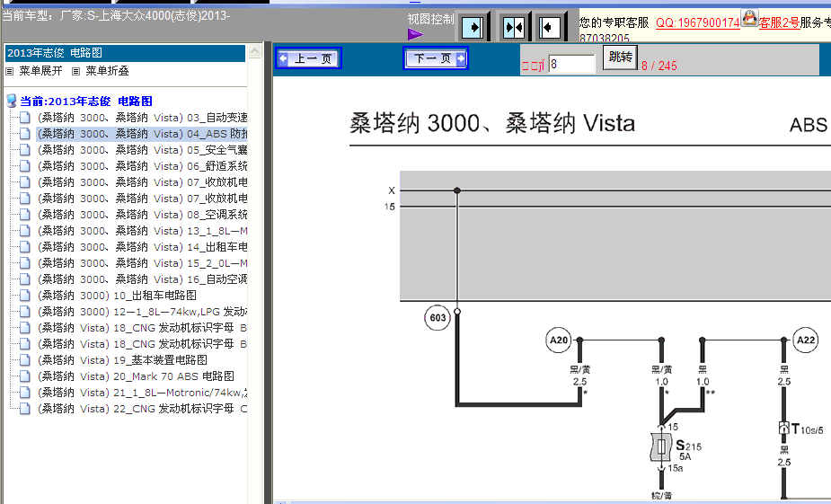Click the T10s/5 connector symbol
The width and height of the screenshot is (831, 504).
[x=783, y=429]
